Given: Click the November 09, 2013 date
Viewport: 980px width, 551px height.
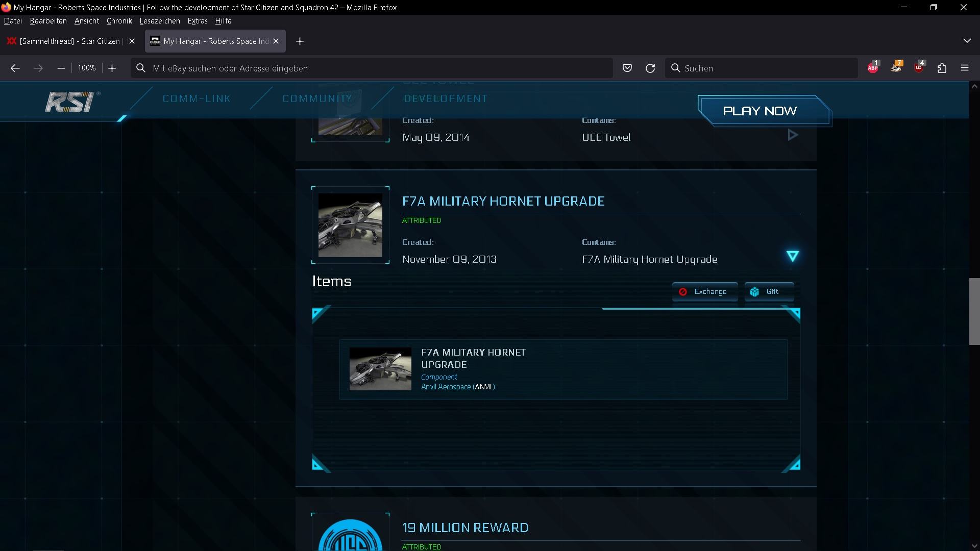Looking at the screenshot, I should click(449, 259).
